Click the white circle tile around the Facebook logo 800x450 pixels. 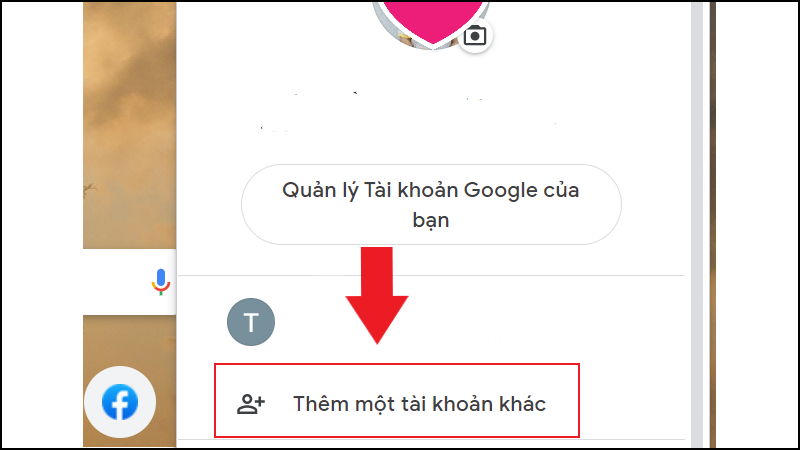[x=120, y=402]
